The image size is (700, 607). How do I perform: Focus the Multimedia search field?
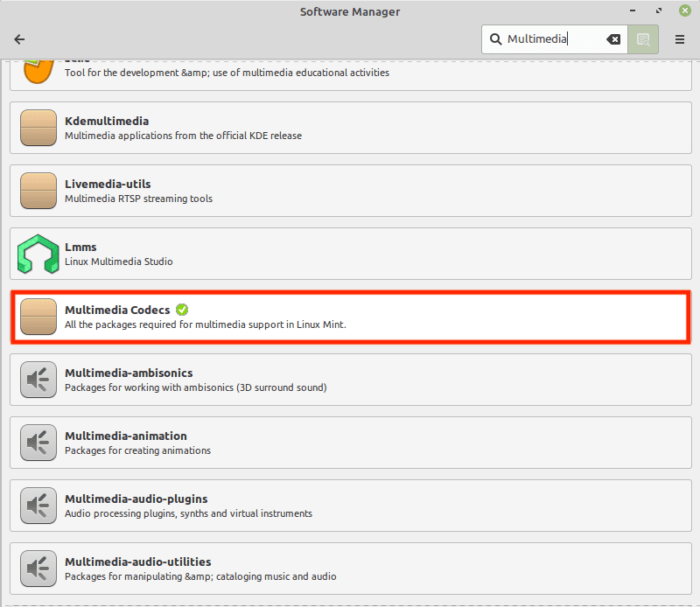555,39
